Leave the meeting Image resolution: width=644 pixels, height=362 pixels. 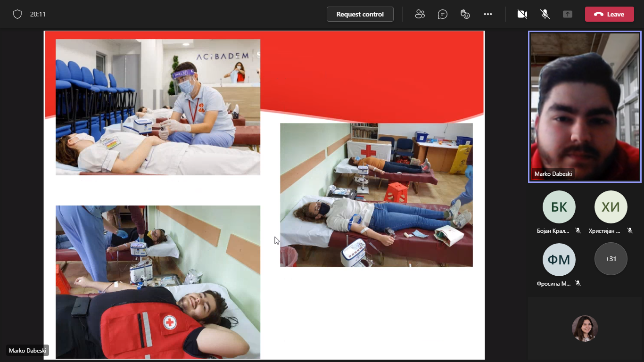point(609,14)
